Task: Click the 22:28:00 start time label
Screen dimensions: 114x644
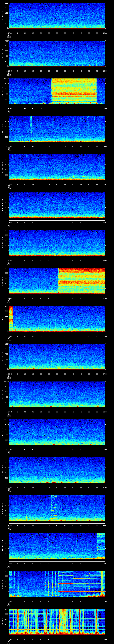Action: (9, 450)
